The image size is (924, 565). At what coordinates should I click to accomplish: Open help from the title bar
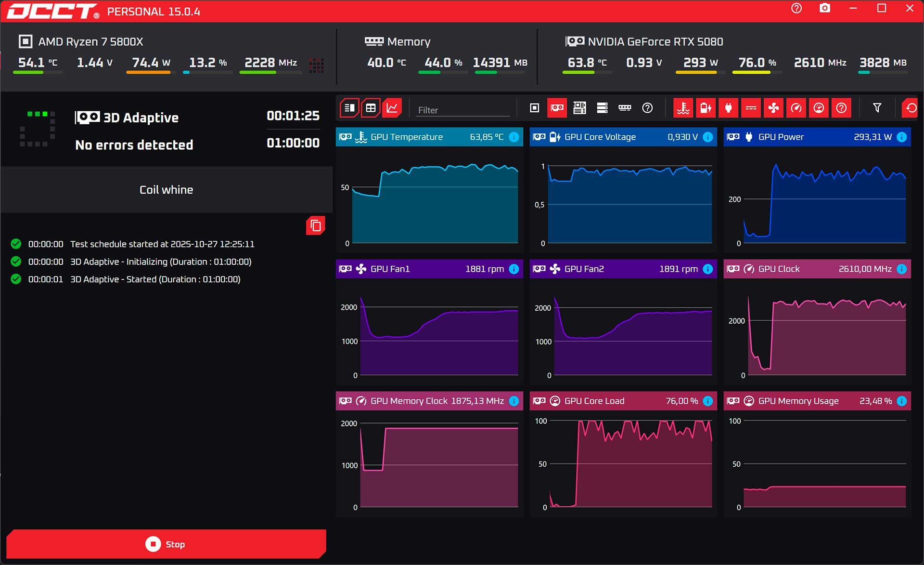click(796, 8)
